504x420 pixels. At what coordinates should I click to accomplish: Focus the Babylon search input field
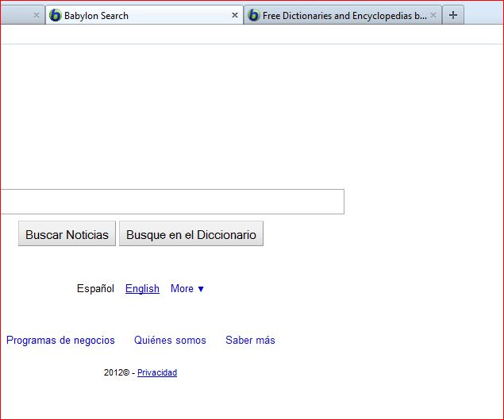(x=172, y=202)
